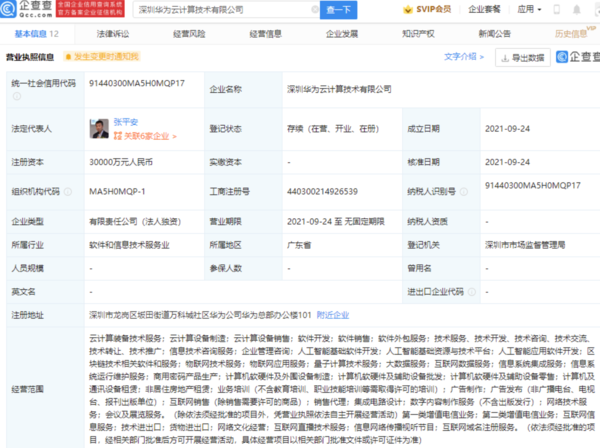600x448 pixels.
Task: Switch to the 法律诉讼 tab
Action: (112, 34)
